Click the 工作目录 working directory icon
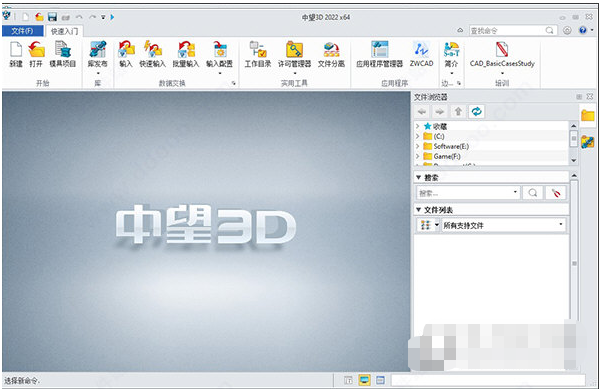This screenshot has height=391, width=601. click(258, 50)
